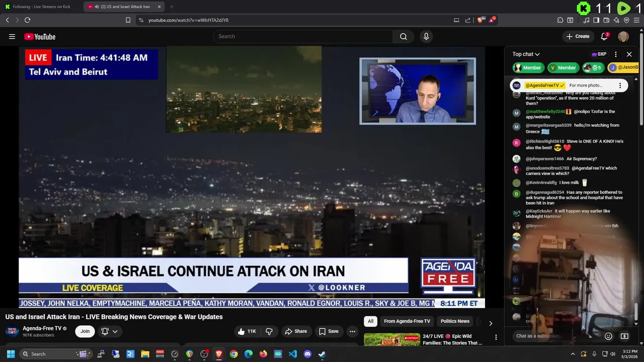Open Super Chat dollar icon in chat

[x=624, y=336]
